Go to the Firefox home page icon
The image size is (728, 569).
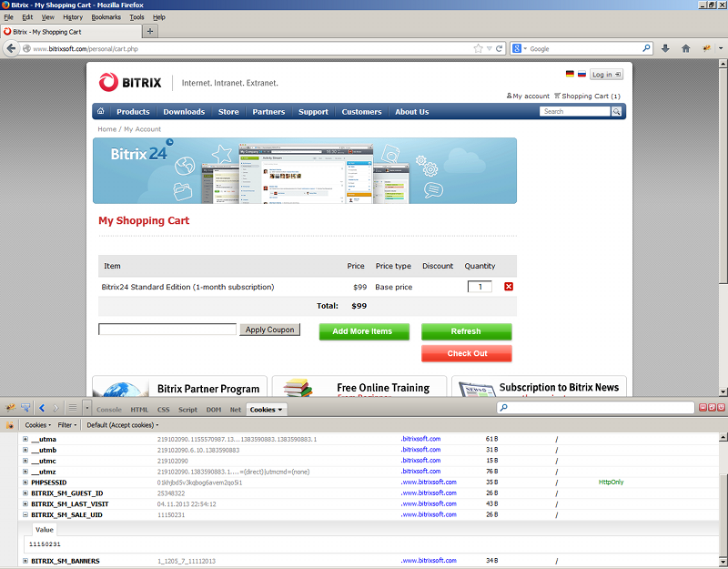point(686,48)
